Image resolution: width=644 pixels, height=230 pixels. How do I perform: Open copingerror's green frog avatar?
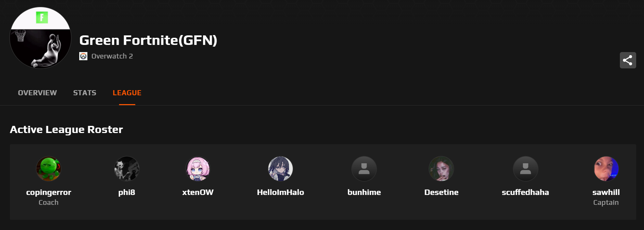[49, 169]
